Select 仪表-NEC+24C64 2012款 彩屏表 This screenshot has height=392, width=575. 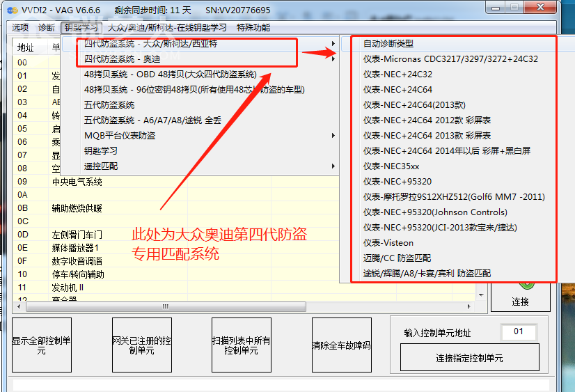pos(427,120)
